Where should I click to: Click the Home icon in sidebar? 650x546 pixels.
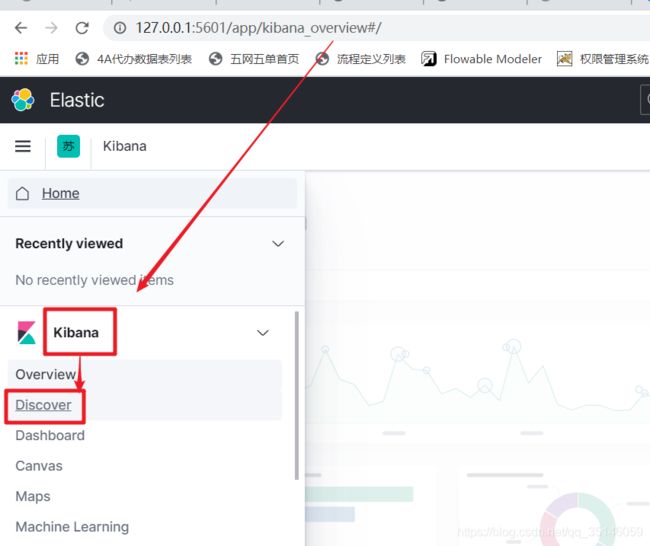tap(22, 193)
